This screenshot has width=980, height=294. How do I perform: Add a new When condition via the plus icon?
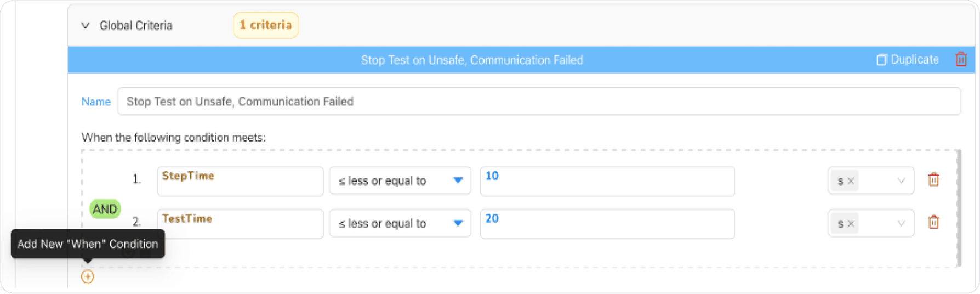pyautogui.click(x=88, y=276)
